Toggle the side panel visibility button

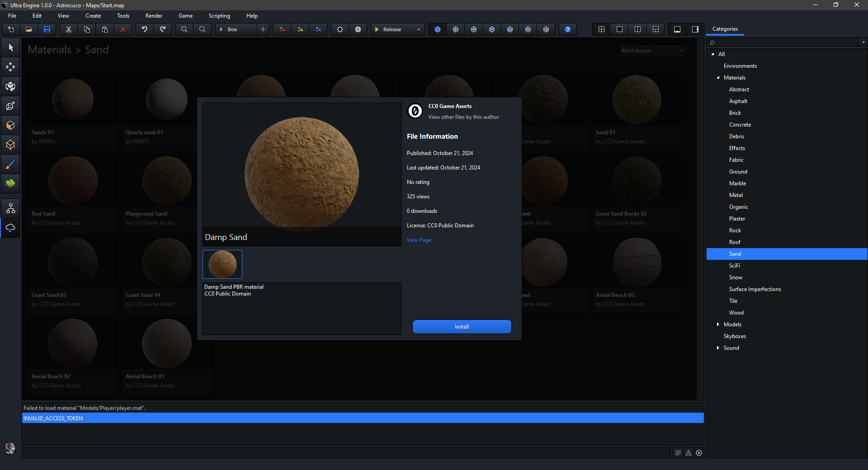(695, 29)
